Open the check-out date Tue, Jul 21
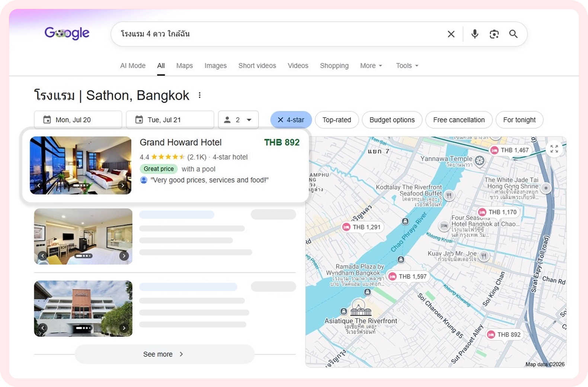Image resolution: width=588 pixels, height=387 pixels. [x=170, y=120]
